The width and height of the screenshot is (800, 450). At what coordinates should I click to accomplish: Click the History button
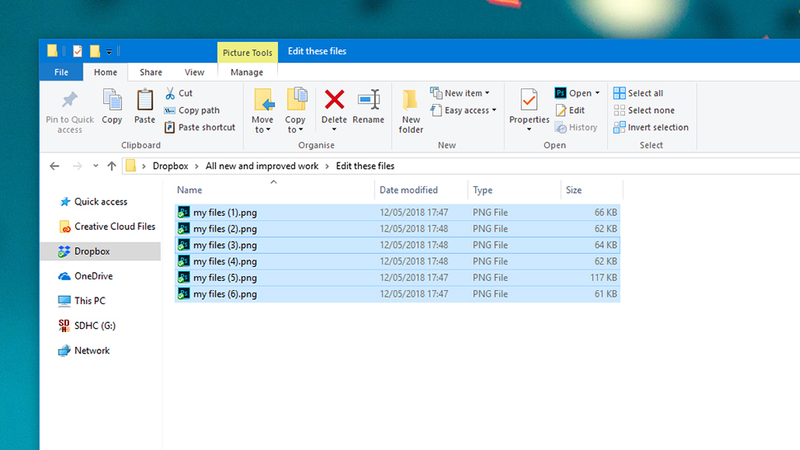[576, 127]
